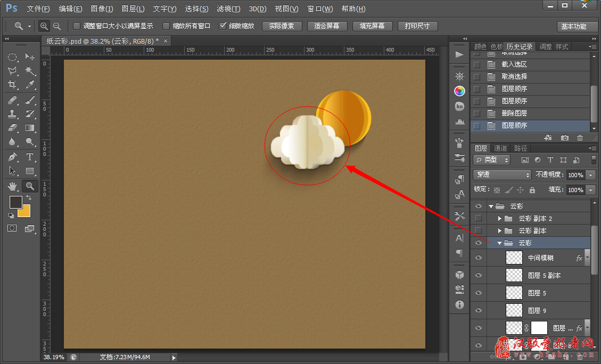Open the 滤镜(T) menu
Screen dimensions: 601x364
click(228, 9)
